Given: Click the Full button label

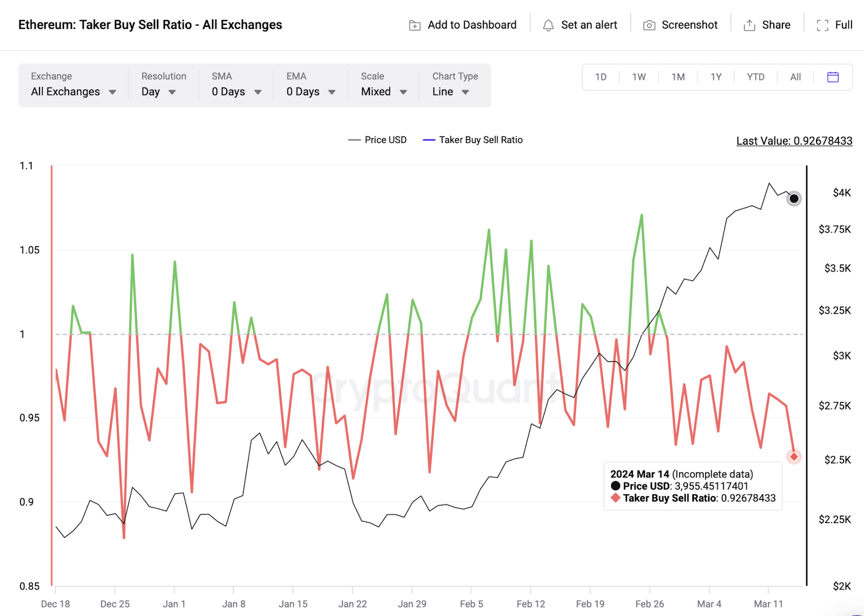Looking at the screenshot, I should coord(843,25).
